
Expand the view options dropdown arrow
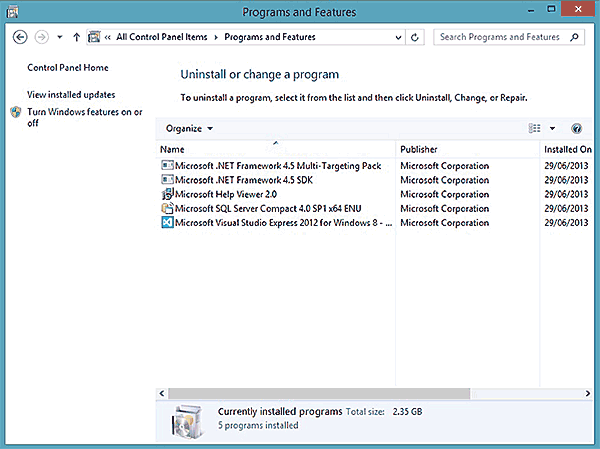pos(552,129)
